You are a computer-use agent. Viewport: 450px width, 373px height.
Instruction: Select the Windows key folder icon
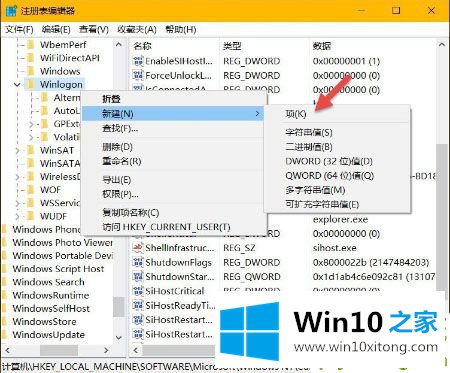tap(31, 71)
